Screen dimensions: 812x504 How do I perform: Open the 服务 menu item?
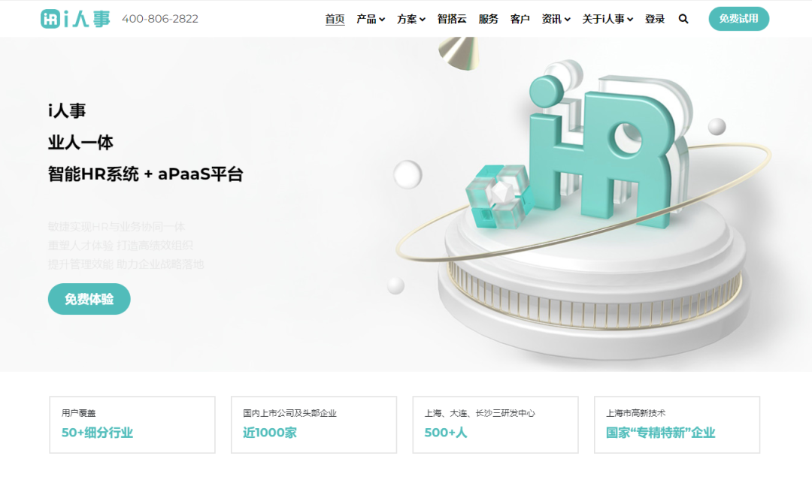[489, 19]
